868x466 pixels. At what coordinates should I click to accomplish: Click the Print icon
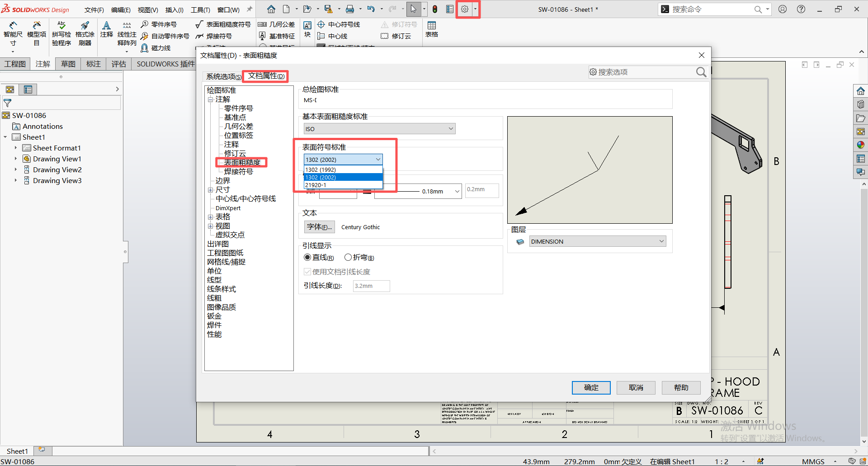[x=350, y=9]
